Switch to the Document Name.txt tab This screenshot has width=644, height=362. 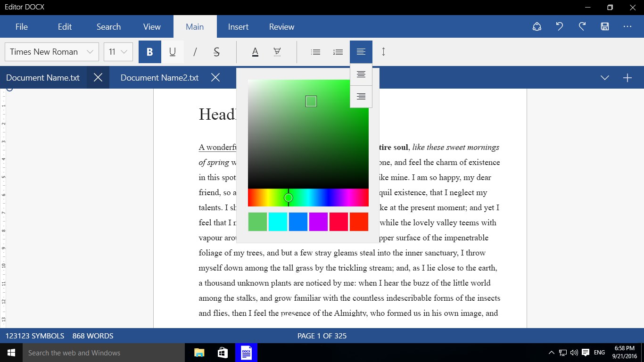[43, 78]
